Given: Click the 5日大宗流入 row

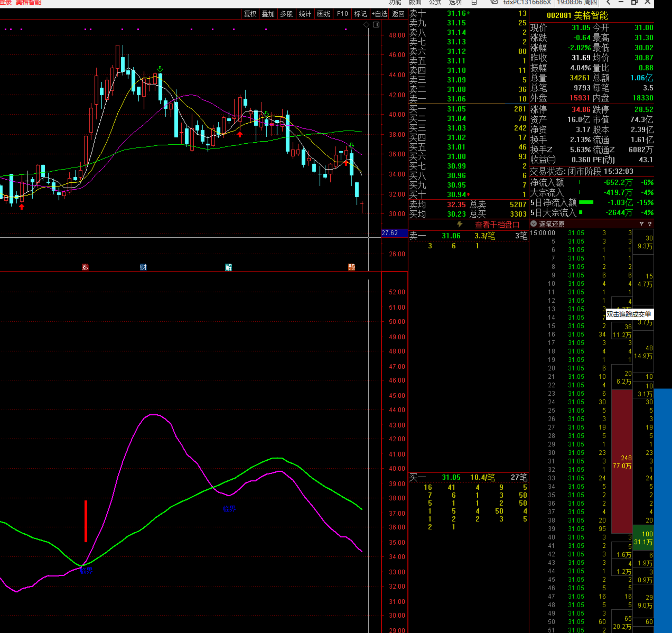Looking at the screenshot, I should (592, 212).
